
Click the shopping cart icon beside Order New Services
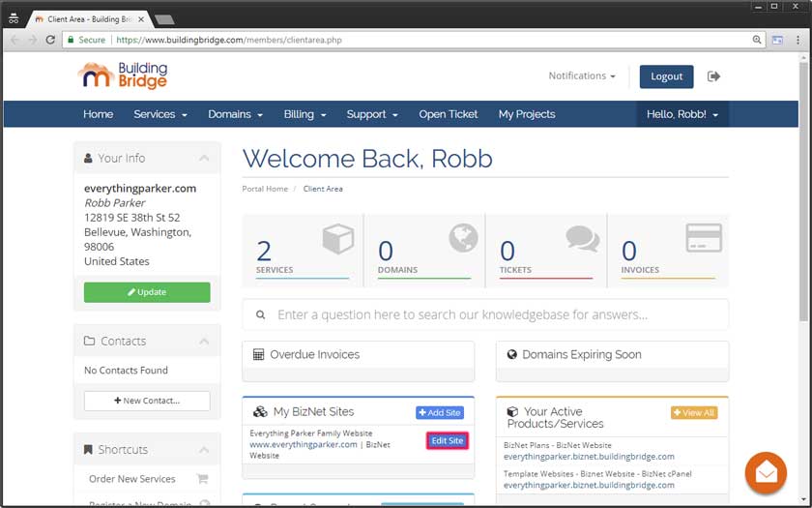click(202, 478)
